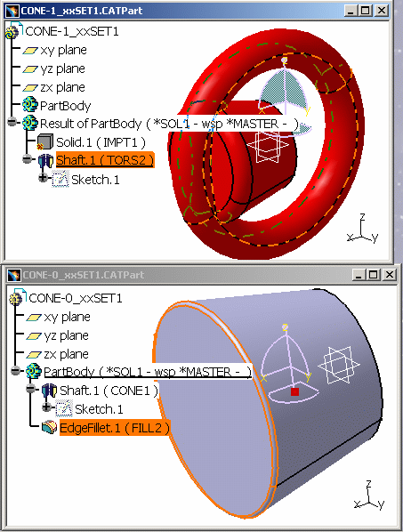Maximize the CONE-1_xxSET1.CATPart window

(x=366, y=11)
